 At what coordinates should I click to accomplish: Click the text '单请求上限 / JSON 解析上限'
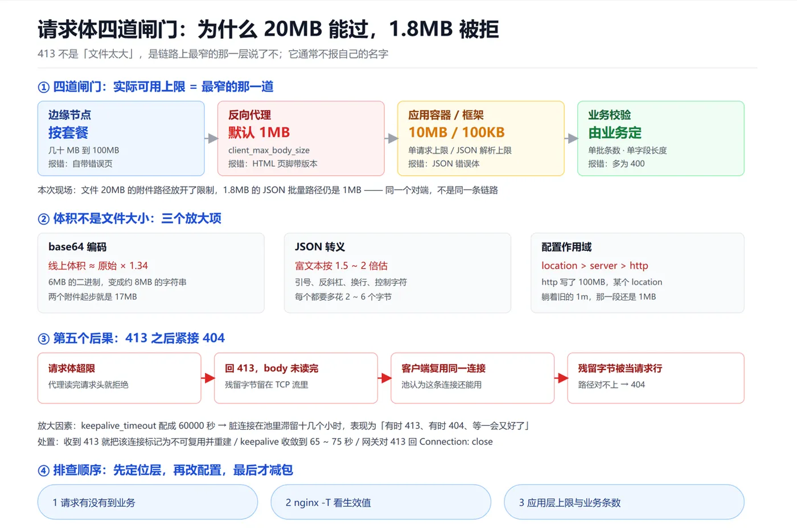click(x=460, y=150)
